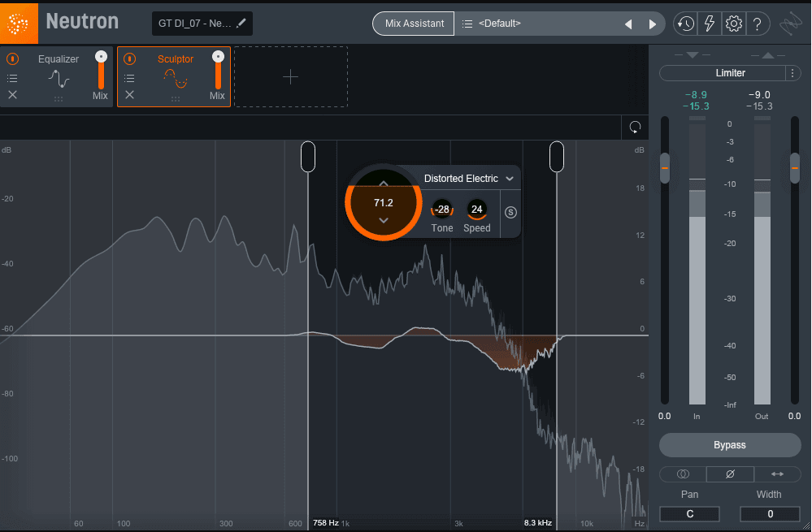
Task: Edit the track name pencil icon
Action: pos(241,24)
